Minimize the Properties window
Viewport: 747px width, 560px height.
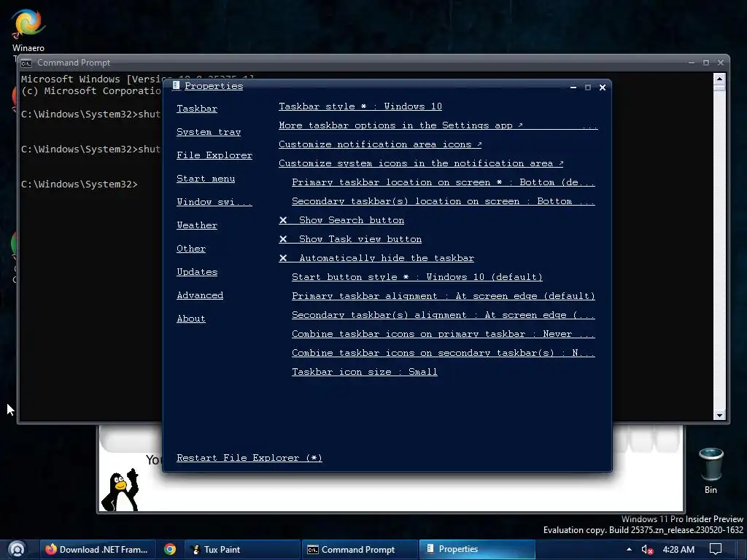[x=573, y=87]
